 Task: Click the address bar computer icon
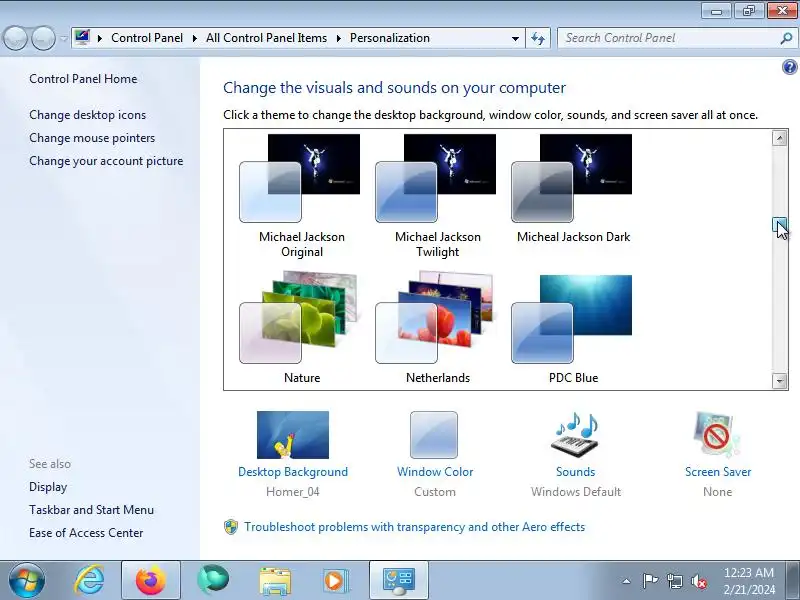click(x=82, y=38)
